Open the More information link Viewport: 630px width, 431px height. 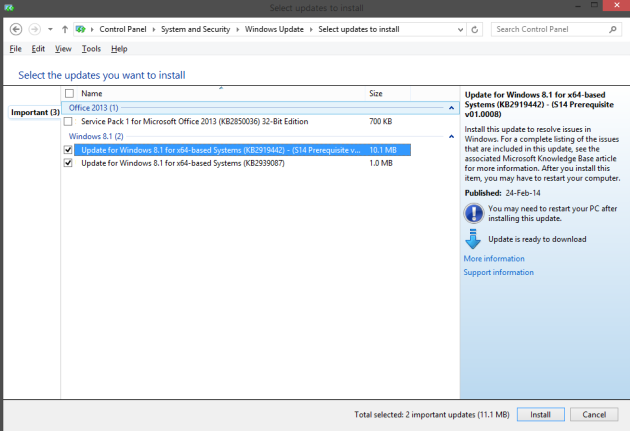tap(494, 259)
